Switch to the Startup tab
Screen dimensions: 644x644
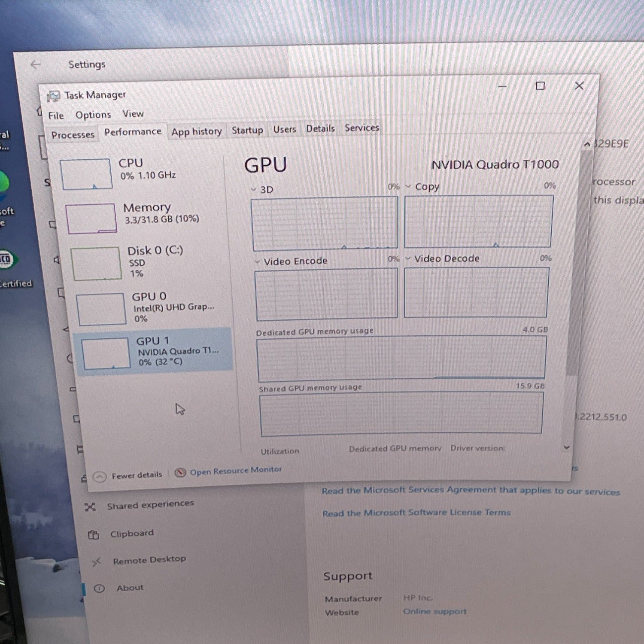coord(247,130)
